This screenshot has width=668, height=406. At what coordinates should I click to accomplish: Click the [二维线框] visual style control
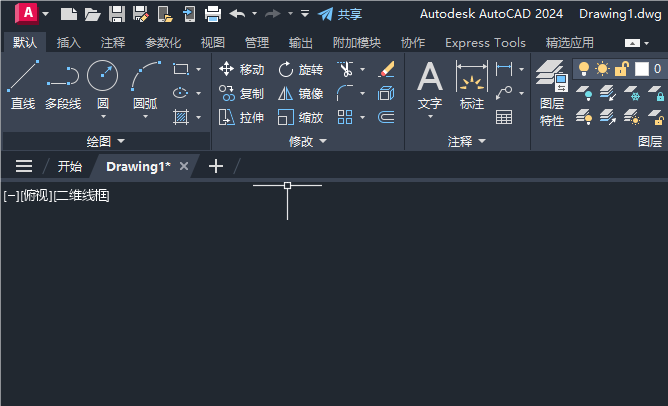click(x=81, y=196)
